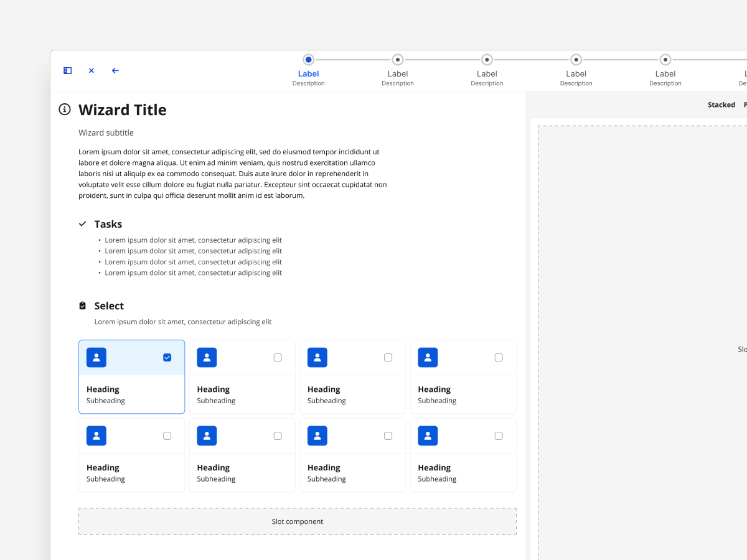Enable the checkbox on bottom-row last card
Viewport: 747px width, 560px height.
499,436
